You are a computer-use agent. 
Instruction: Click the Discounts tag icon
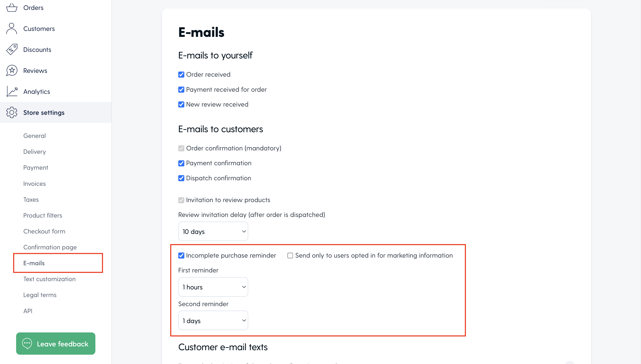tap(11, 50)
